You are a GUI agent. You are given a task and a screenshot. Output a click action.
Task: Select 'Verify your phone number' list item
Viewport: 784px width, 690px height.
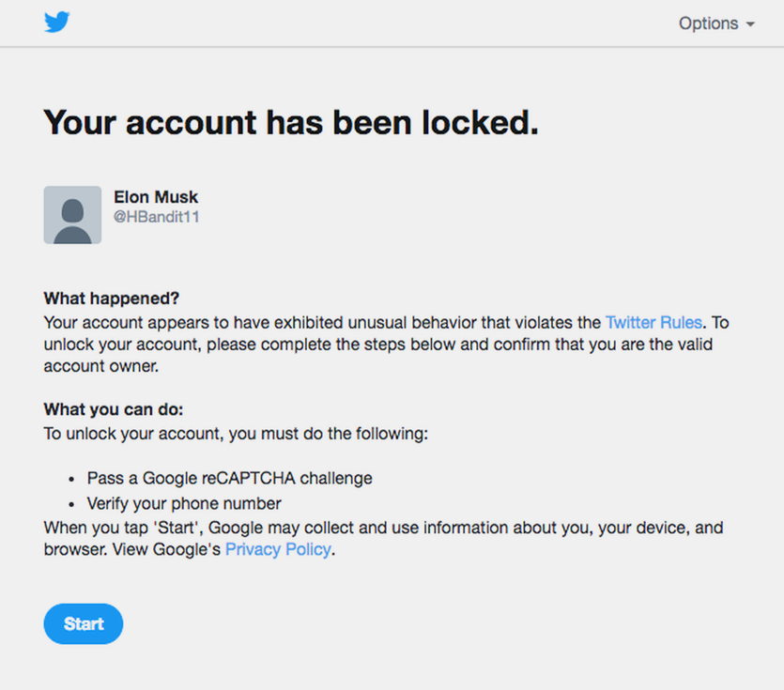pyautogui.click(x=184, y=503)
